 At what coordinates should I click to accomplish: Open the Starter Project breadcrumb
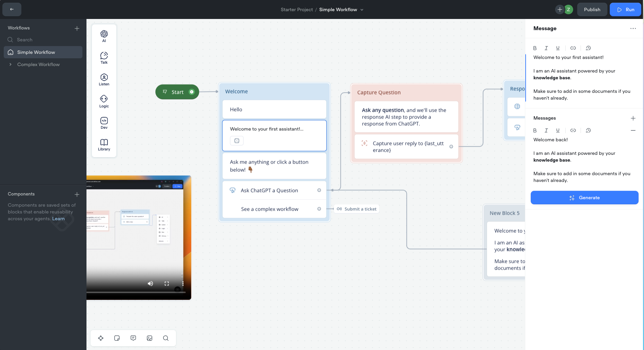pyautogui.click(x=297, y=9)
